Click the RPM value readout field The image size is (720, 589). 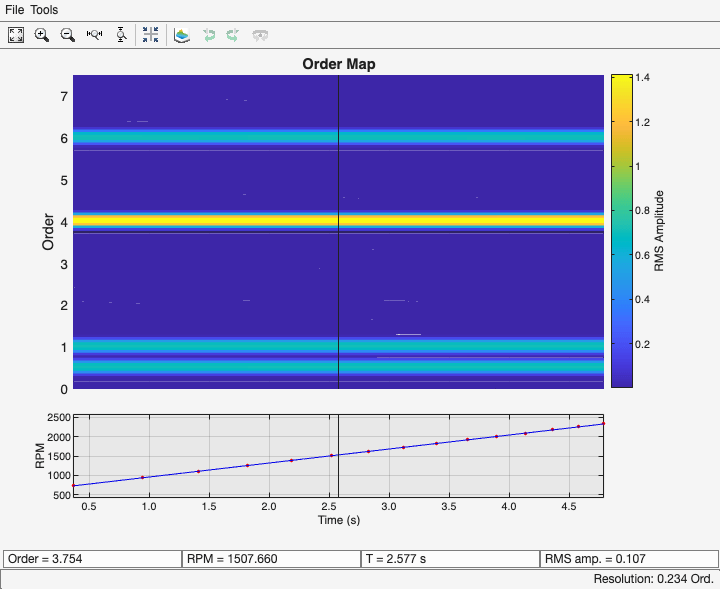tap(270, 559)
